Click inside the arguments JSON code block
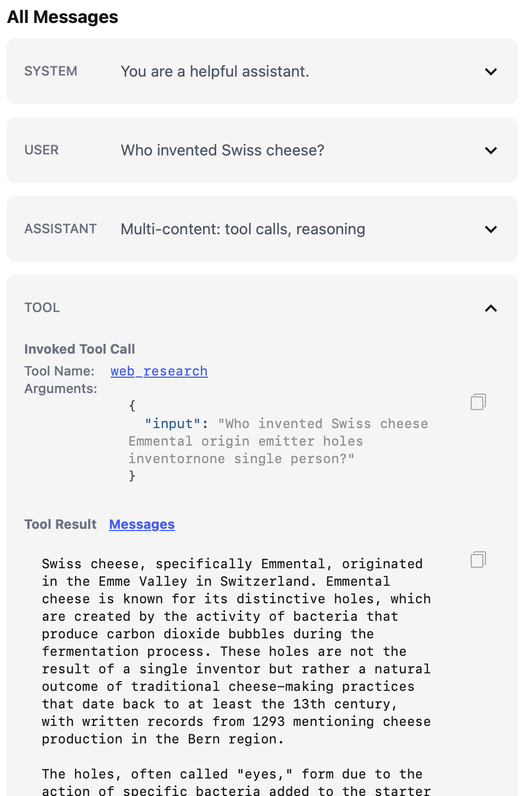 [278, 441]
